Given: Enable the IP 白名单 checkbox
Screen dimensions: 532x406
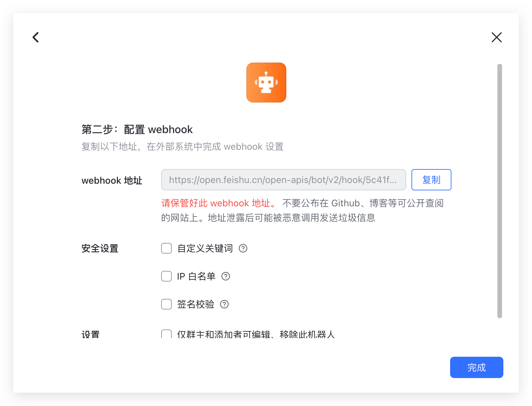Looking at the screenshot, I should [x=166, y=276].
